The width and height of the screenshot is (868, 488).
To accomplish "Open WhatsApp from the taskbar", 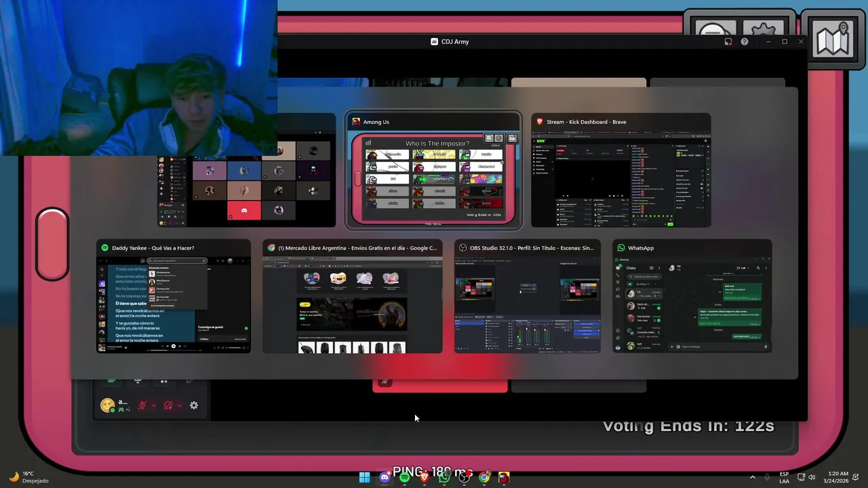I will (444, 477).
